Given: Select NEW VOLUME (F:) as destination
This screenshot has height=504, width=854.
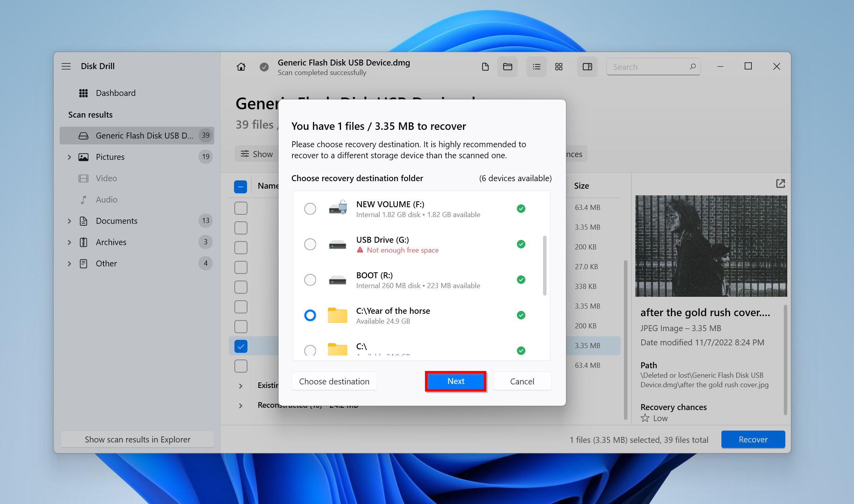Looking at the screenshot, I should tap(310, 208).
